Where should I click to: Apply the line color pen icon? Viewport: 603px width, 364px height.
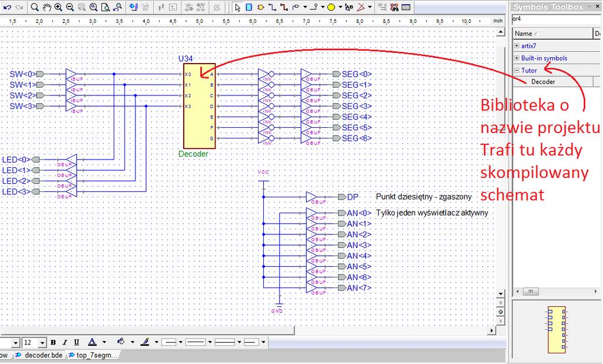(x=145, y=342)
